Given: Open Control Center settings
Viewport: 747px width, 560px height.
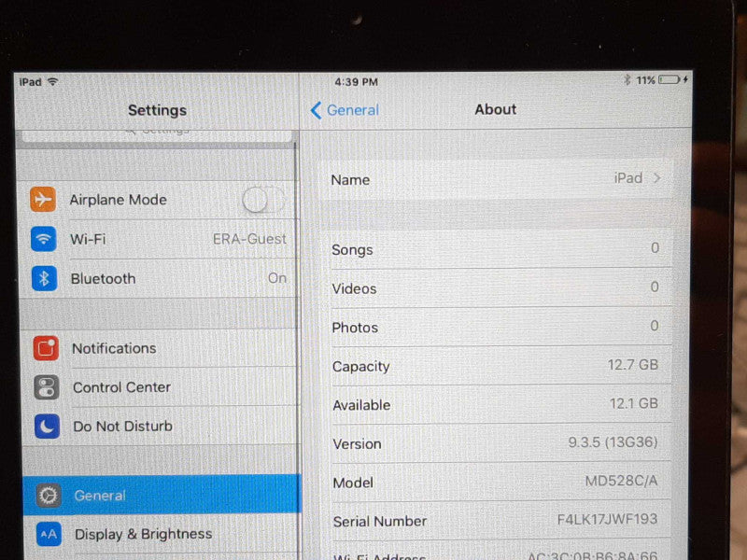Looking at the screenshot, I should click(161, 387).
